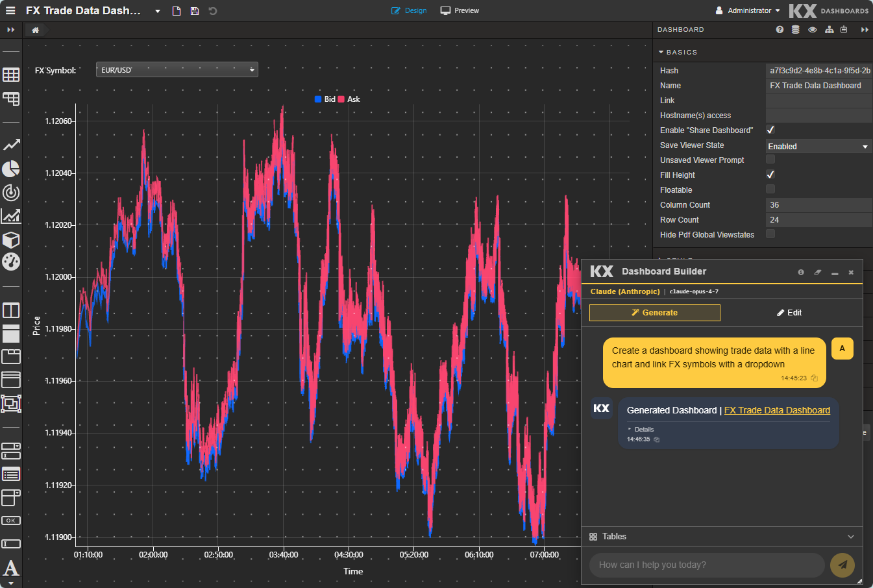Select the Generate mode tab
Image resolution: width=873 pixels, height=588 pixels.
pyautogui.click(x=655, y=313)
